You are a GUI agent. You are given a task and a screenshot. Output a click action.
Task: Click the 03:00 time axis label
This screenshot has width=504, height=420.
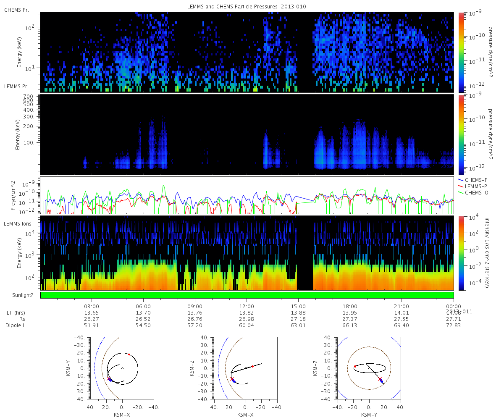click(x=92, y=306)
